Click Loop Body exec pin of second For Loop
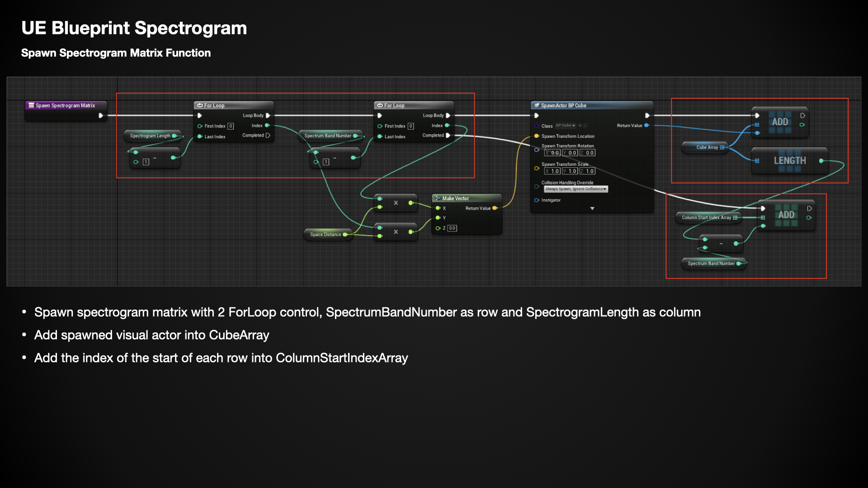 coord(448,116)
